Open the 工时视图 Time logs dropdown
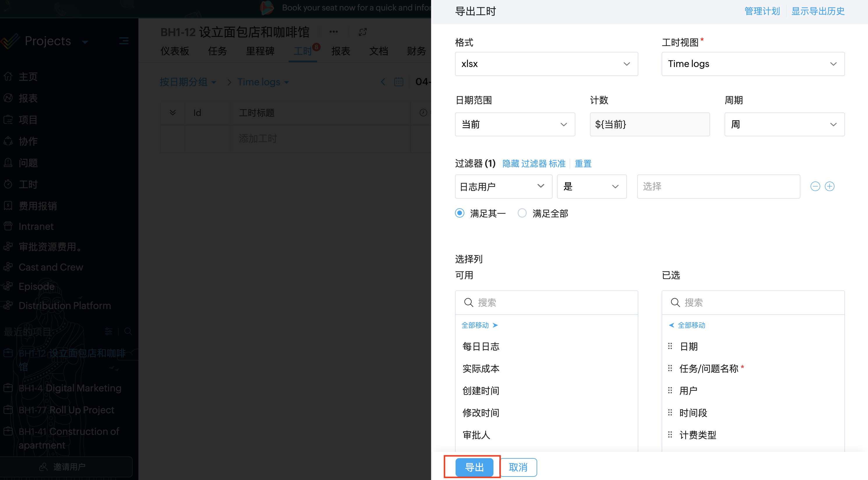Viewport: 868px width, 480px height. point(752,64)
